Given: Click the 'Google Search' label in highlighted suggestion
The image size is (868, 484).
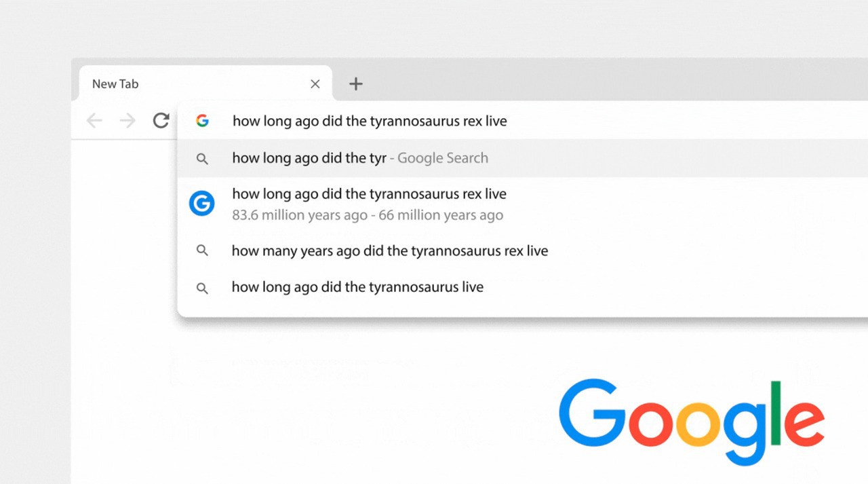Looking at the screenshot, I should click(443, 158).
